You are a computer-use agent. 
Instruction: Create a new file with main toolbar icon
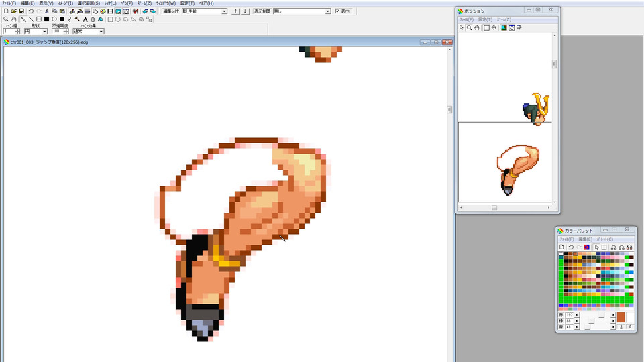pyautogui.click(x=6, y=11)
